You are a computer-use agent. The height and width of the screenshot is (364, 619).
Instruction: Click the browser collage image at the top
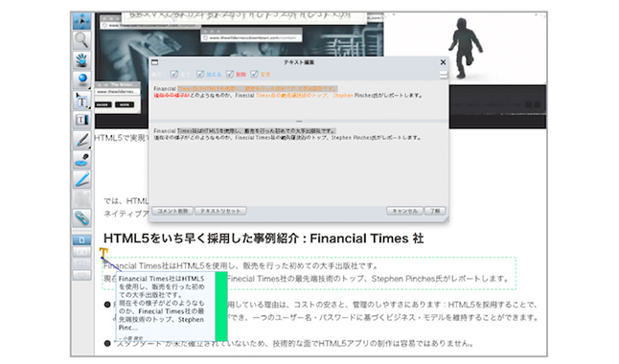[x=240, y=35]
